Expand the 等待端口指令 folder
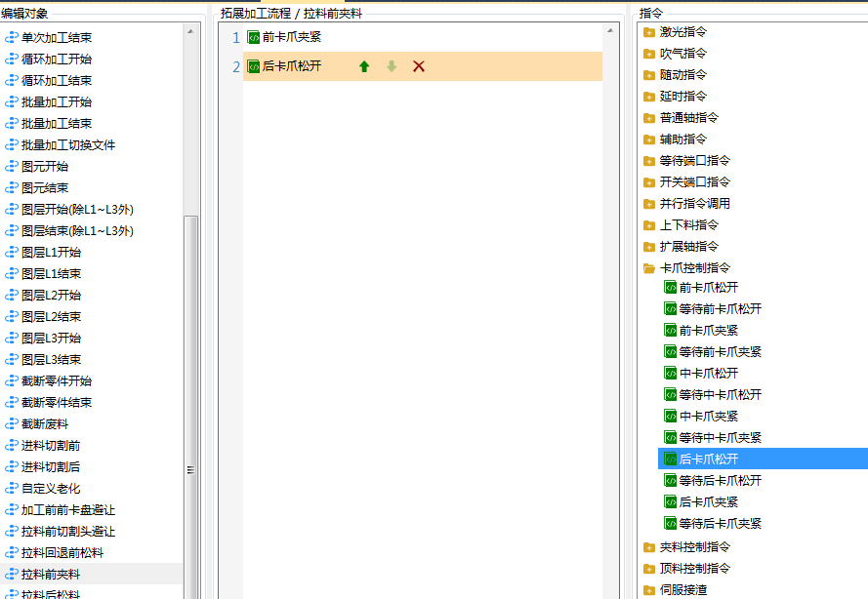This screenshot has height=599, width=868. point(649,162)
